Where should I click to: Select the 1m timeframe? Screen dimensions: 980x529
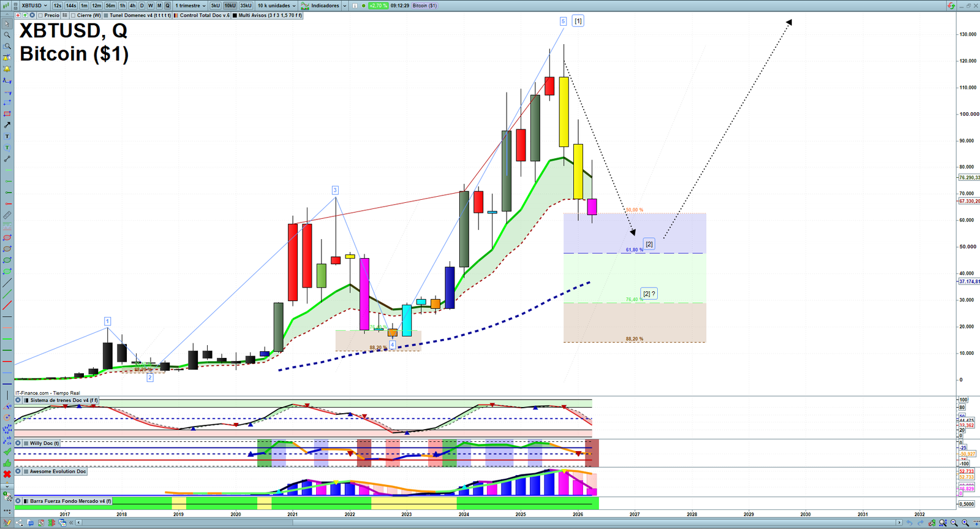point(84,6)
